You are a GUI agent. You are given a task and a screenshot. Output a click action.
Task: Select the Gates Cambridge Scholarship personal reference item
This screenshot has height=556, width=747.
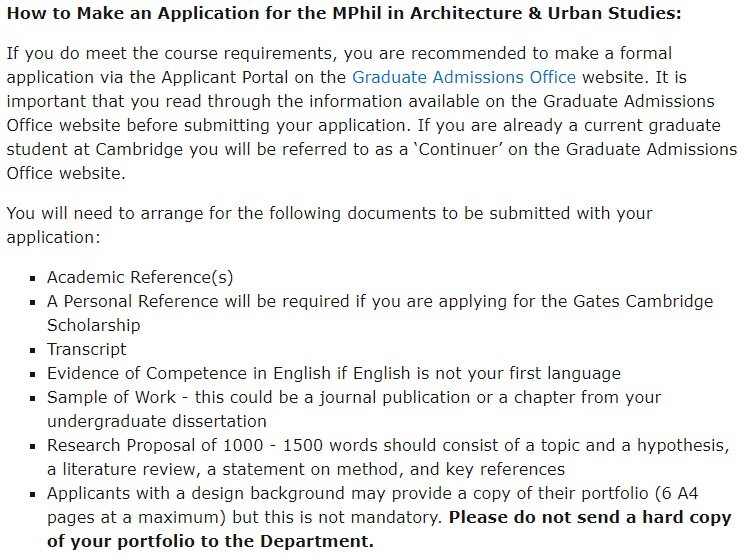[x=380, y=313]
